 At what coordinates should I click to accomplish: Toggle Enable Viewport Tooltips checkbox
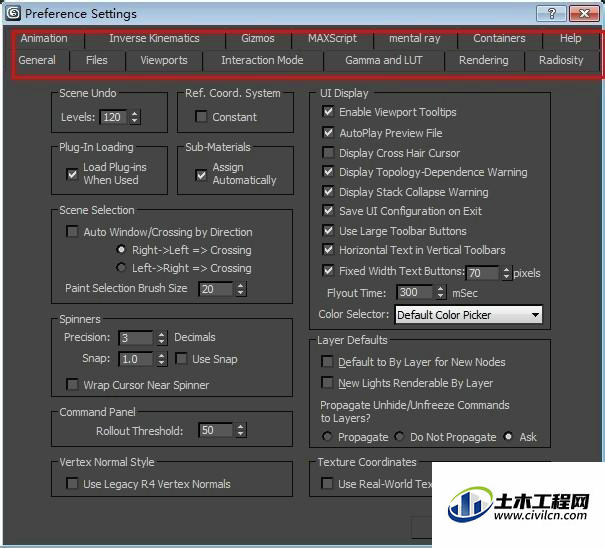328,112
